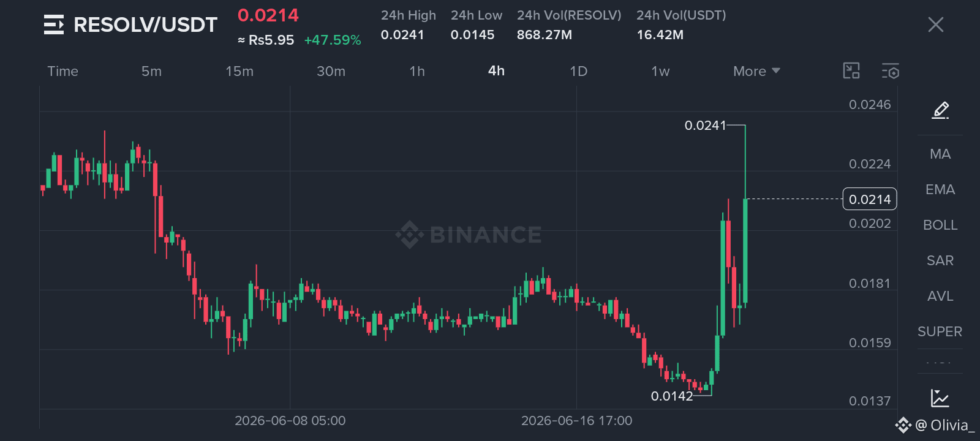Click the 0.0241 high label on chart

705,126
